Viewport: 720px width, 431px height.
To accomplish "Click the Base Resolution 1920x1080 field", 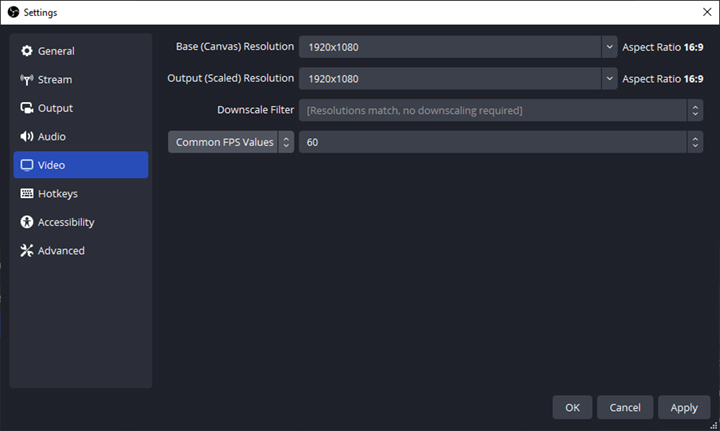I will [x=450, y=47].
